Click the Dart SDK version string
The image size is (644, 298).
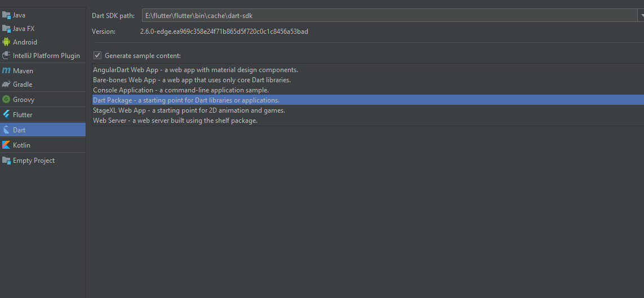(x=224, y=31)
